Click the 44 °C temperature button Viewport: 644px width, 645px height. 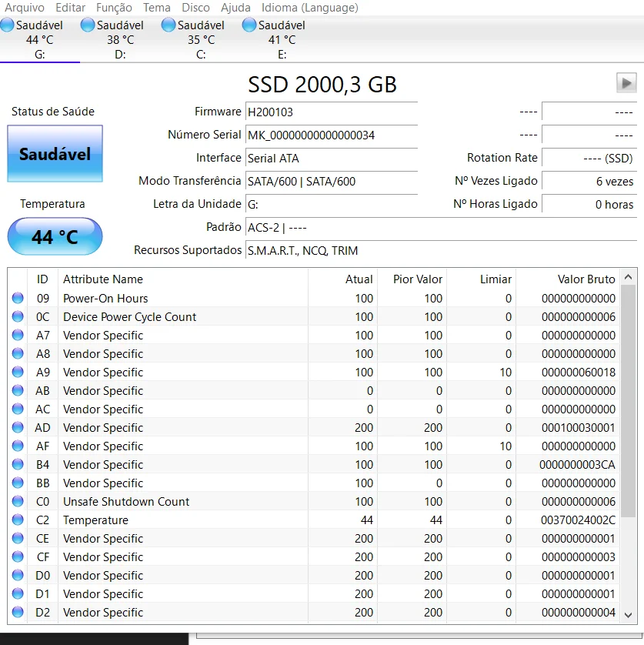coord(55,236)
